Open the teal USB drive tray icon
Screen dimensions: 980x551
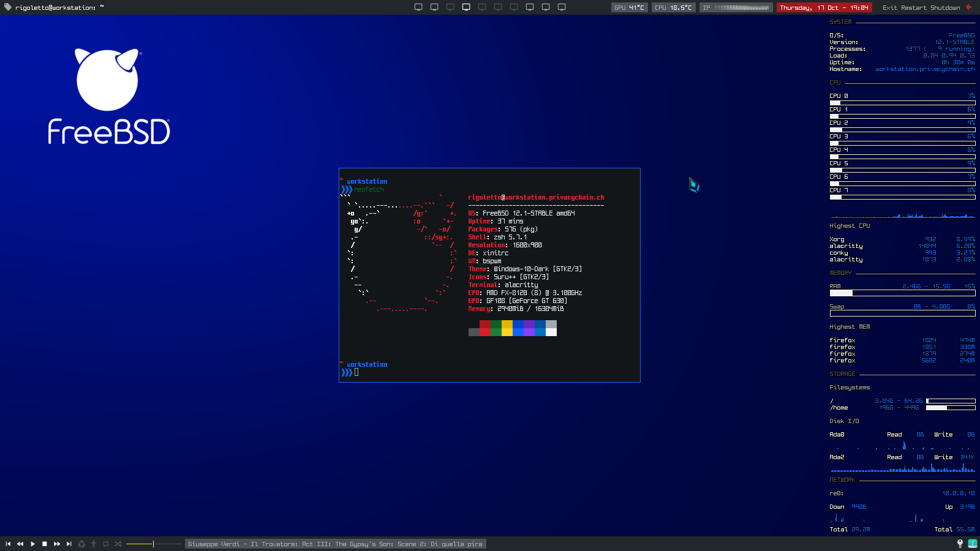click(x=972, y=544)
